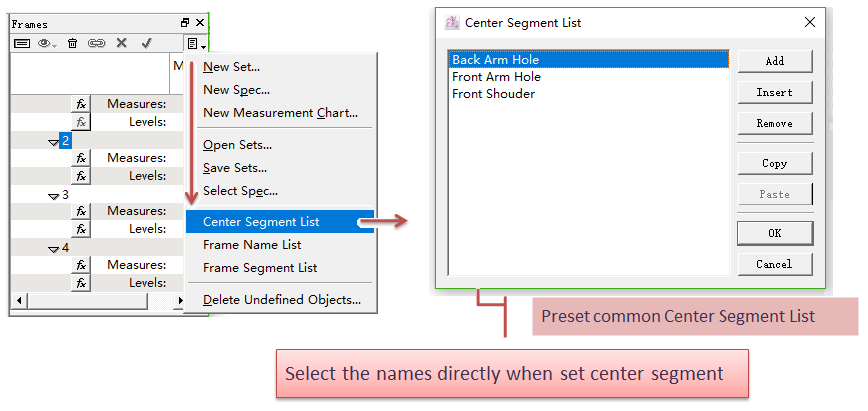Click the fx button beside the first Measures row

[81, 104]
